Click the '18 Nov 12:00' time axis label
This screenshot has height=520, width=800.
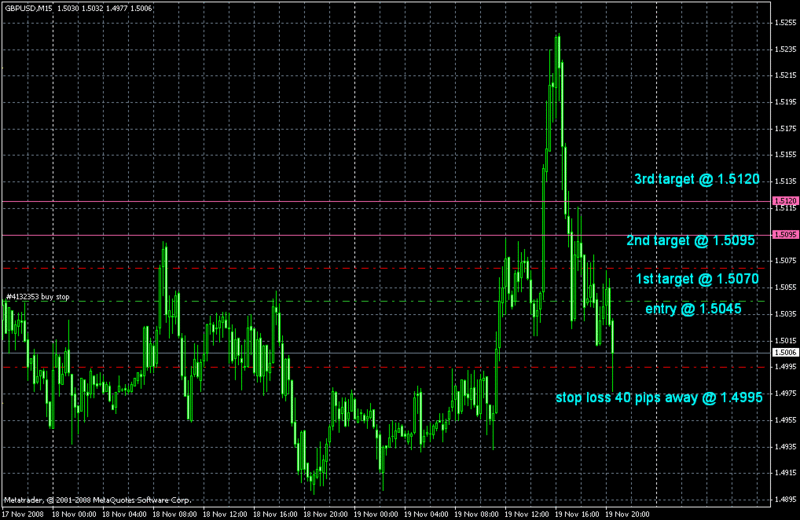225,514
